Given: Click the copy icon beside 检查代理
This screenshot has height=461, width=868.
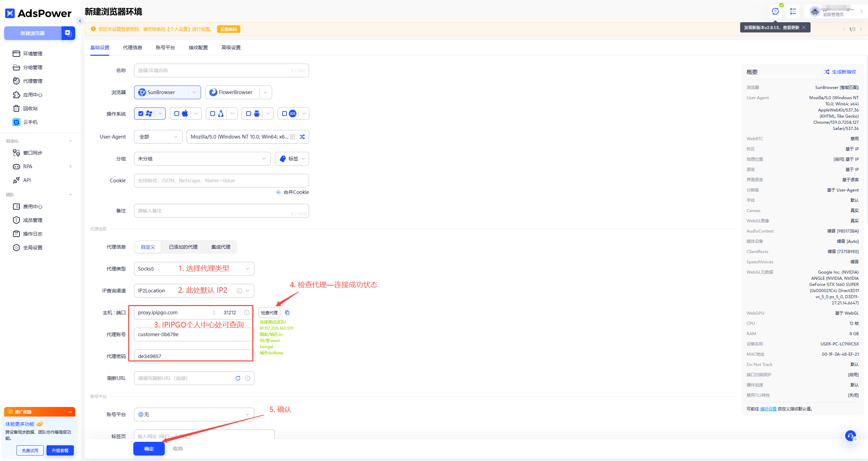Looking at the screenshot, I should [287, 313].
